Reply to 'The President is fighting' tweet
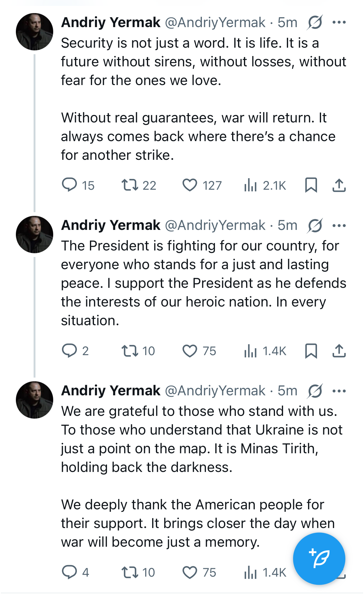This screenshot has width=364, height=600. (69, 351)
